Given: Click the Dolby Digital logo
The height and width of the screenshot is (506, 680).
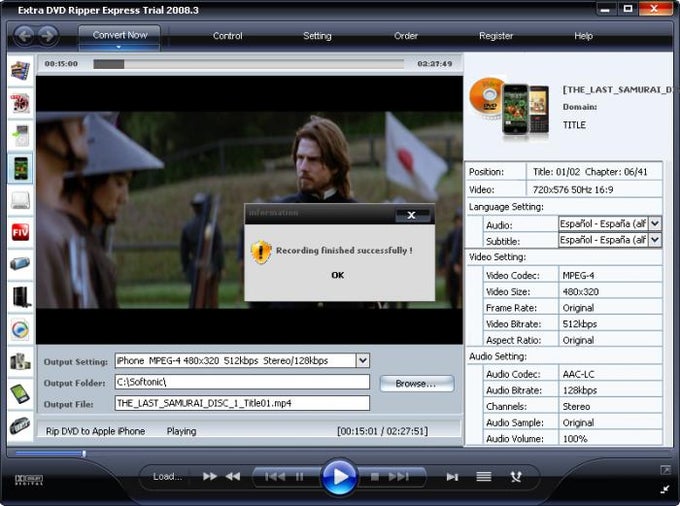Looking at the screenshot, I should [29, 480].
